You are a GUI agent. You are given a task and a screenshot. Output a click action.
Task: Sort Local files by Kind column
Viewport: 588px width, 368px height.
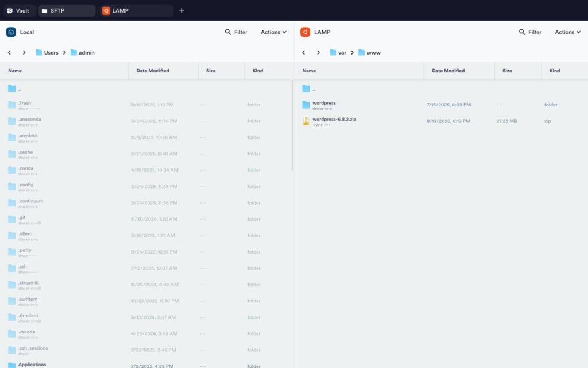258,71
